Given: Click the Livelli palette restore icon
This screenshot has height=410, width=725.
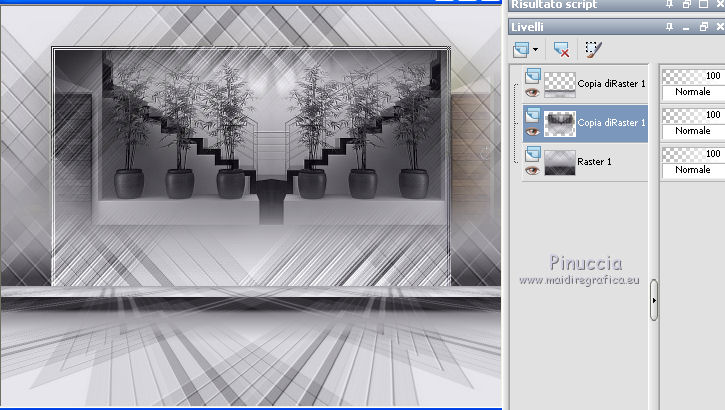Looking at the screenshot, I should coord(704,27).
